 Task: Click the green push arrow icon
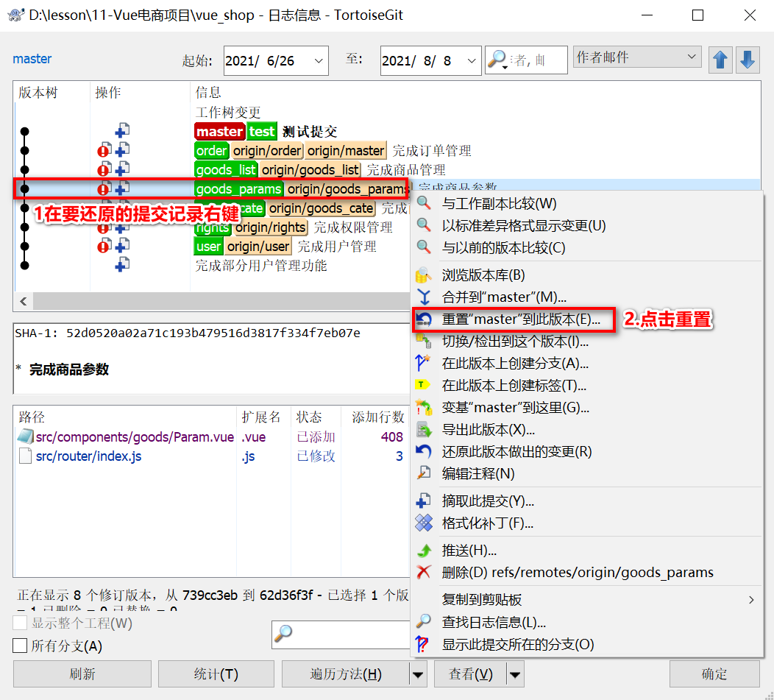point(424,550)
